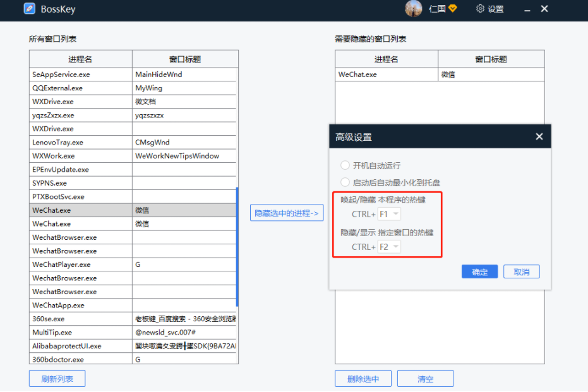588x392 pixels.
Task: Click 隐藏选中的进程-> button
Action: 287,213
